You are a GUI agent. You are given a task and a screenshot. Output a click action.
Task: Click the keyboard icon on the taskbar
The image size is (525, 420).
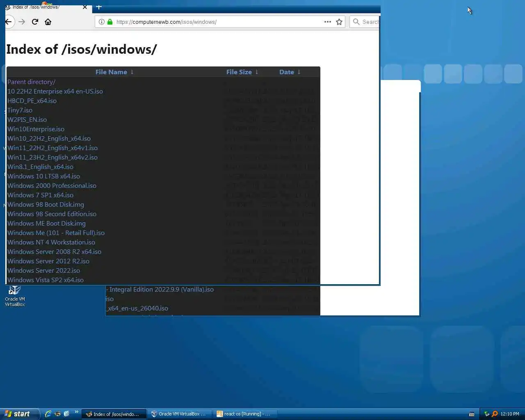coord(472,414)
